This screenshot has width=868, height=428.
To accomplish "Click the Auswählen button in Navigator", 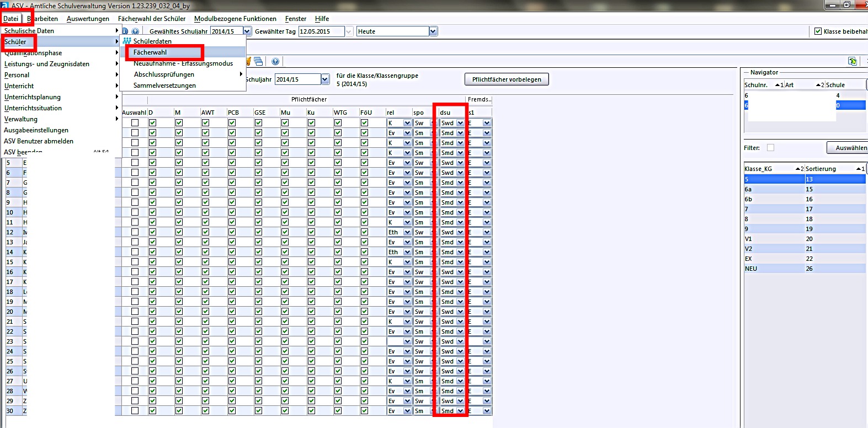I will click(x=848, y=148).
